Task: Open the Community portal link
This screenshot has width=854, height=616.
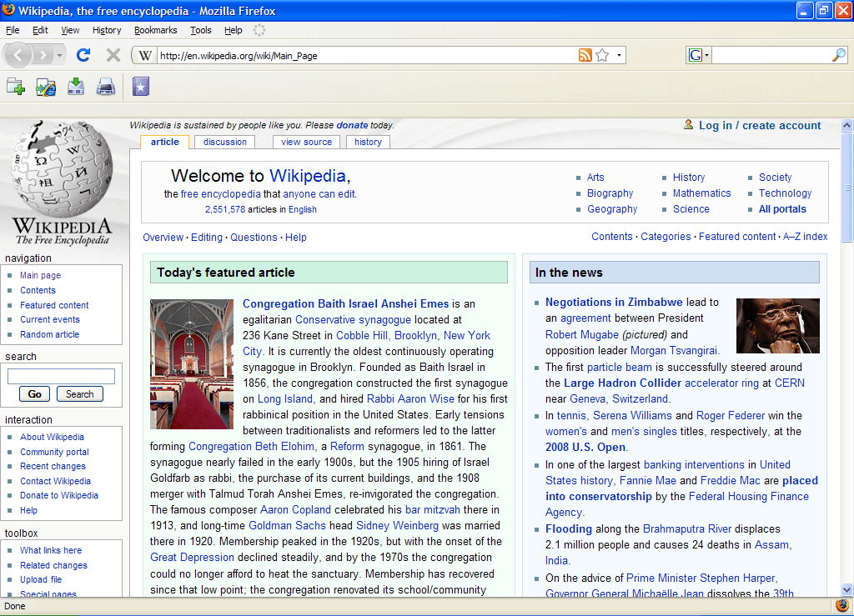Action: click(x=54, y=452)
